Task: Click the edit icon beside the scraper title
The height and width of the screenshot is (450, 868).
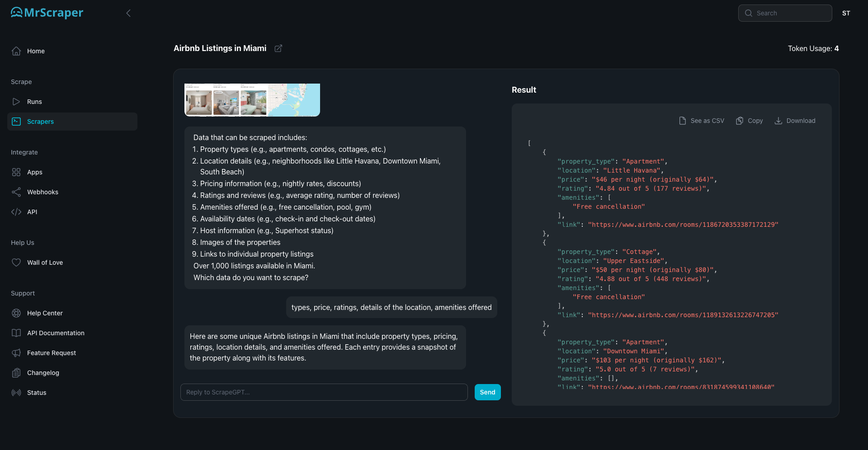Action: pyautogui.click(x=278, y=48)
